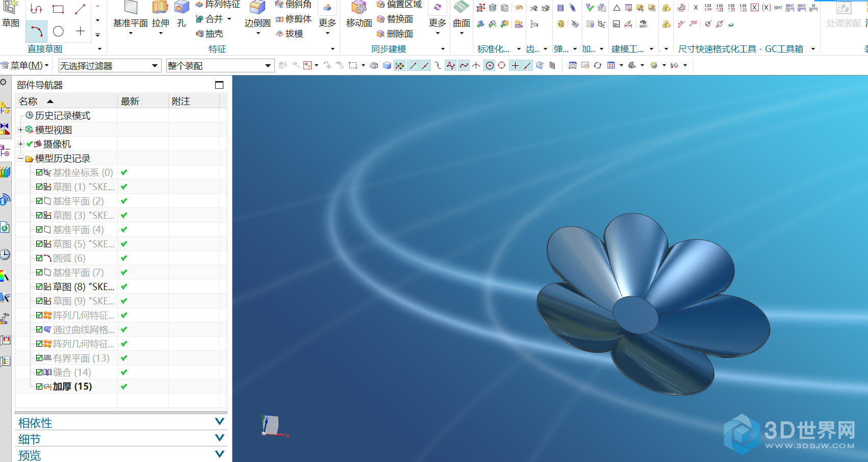Sort by the 名称 column header
Viewport: 868px width, 462px height.
coord(66,101)
